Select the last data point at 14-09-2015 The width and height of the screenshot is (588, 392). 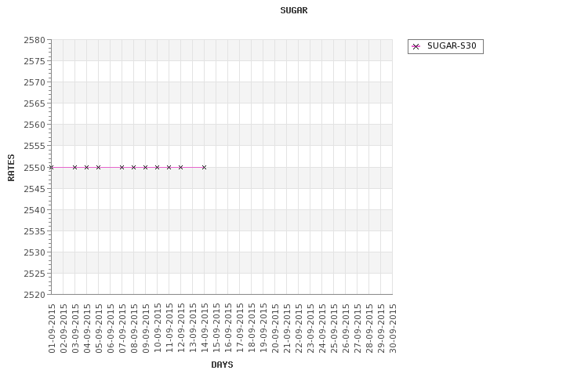pyautogui.click(x=204, y=167)
